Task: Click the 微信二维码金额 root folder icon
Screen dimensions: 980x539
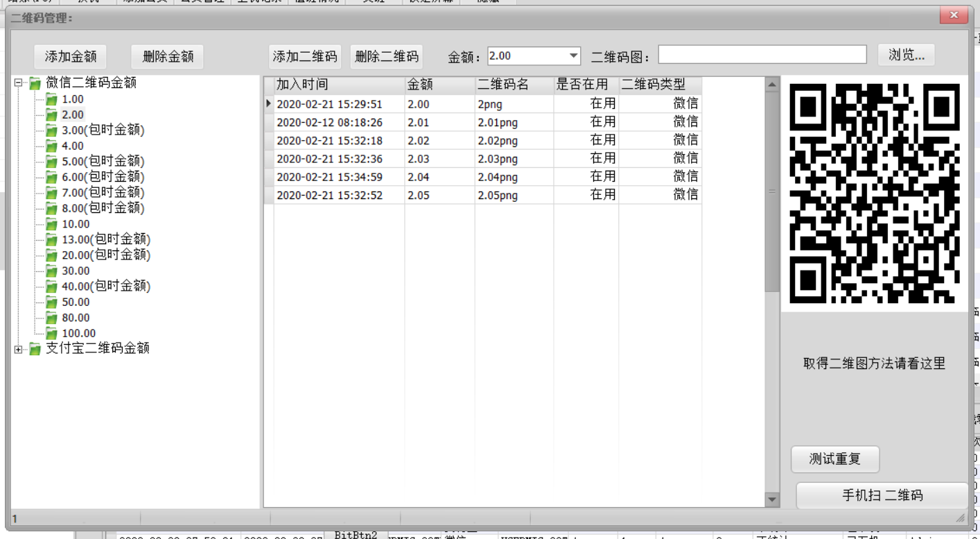Action: (35, 83)
